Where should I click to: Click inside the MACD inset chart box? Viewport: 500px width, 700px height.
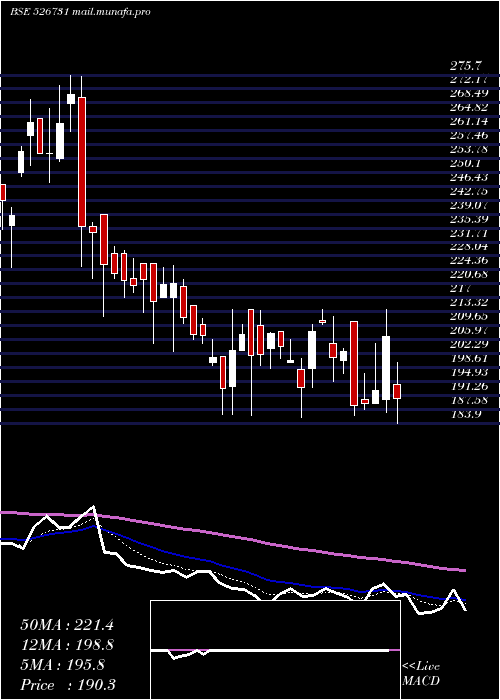tap(275, 650)
